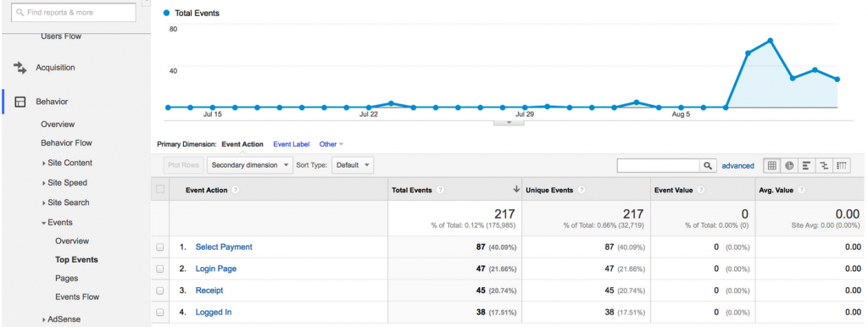Click the search magnifier button in table filter

(x=707, y=165)
